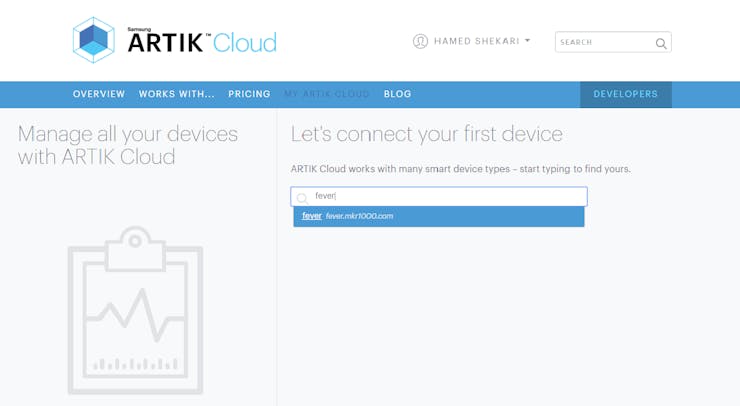This screenshot has width=740, height=406.
Task: Open the Works With... menu item
Action: tap(177, 94)
